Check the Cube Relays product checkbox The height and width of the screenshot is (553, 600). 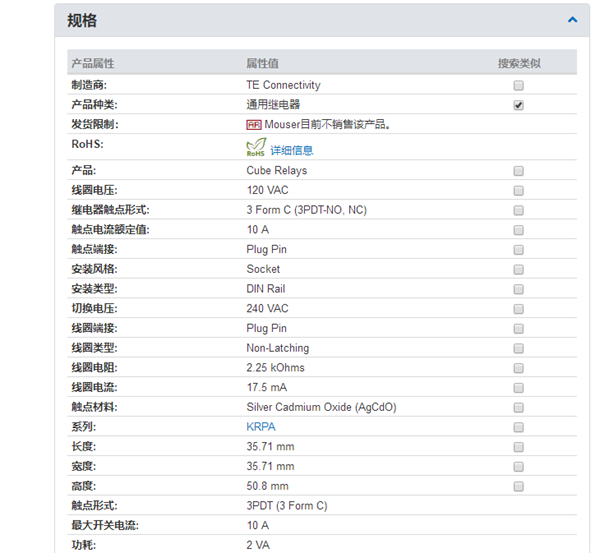[518, 171]
